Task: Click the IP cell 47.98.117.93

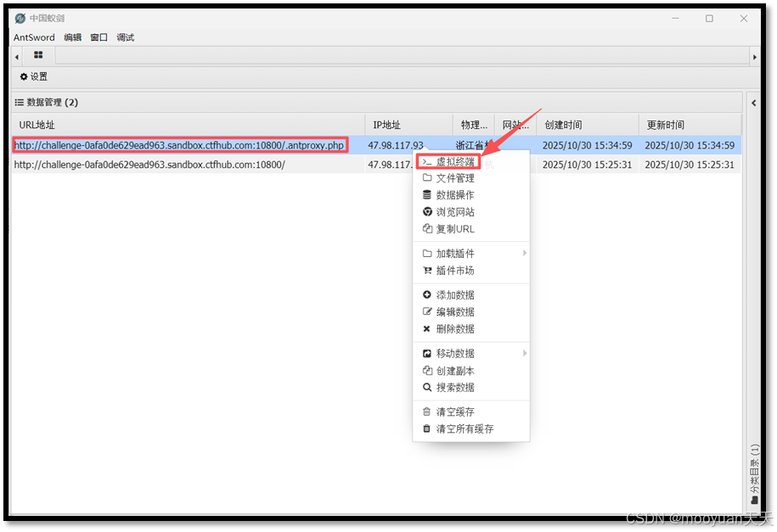Action: [x=396, y=145]
